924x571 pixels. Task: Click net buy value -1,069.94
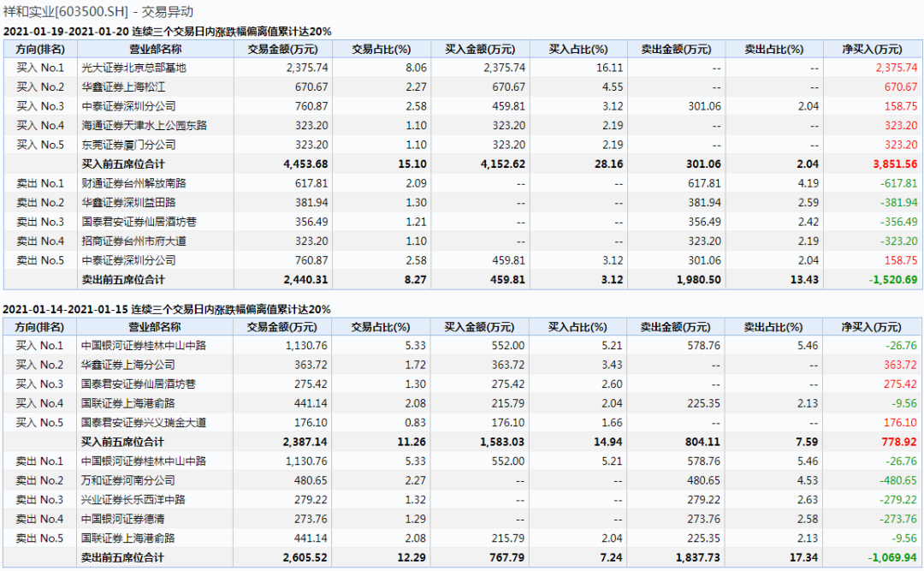(x=892, y=557)
